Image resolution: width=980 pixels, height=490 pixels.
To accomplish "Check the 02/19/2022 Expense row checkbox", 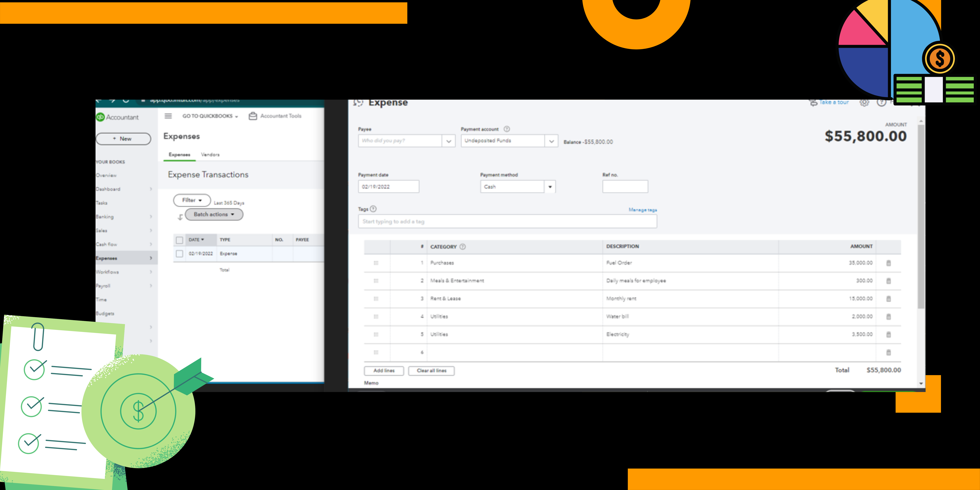I will [x=179, y=254].
